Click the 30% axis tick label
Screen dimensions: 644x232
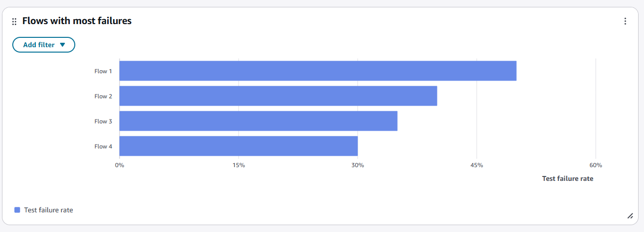coord(358,165)
